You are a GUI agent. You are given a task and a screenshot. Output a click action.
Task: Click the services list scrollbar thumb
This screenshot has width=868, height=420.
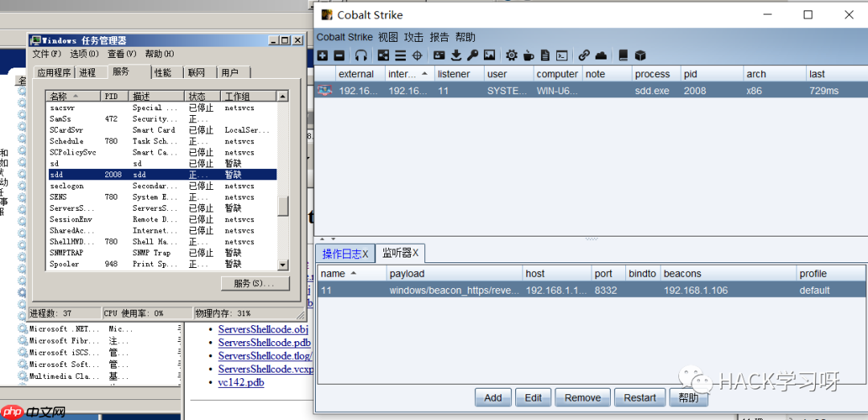click(x=283, y=205)
